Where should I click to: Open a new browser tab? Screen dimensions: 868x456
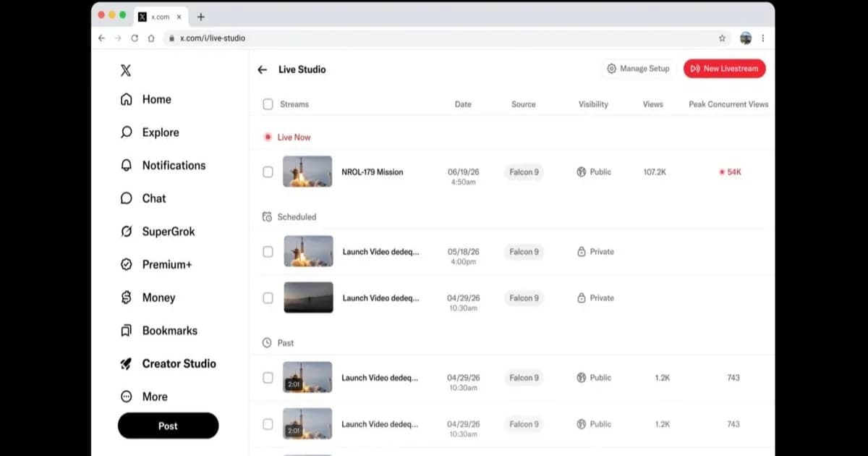(201, 17)
